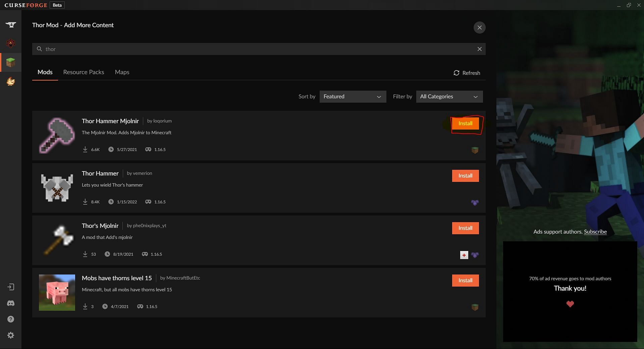Open the help question mark icon
Screen dimensions: 644x349
pyautogui.click(x=11, y=319)
